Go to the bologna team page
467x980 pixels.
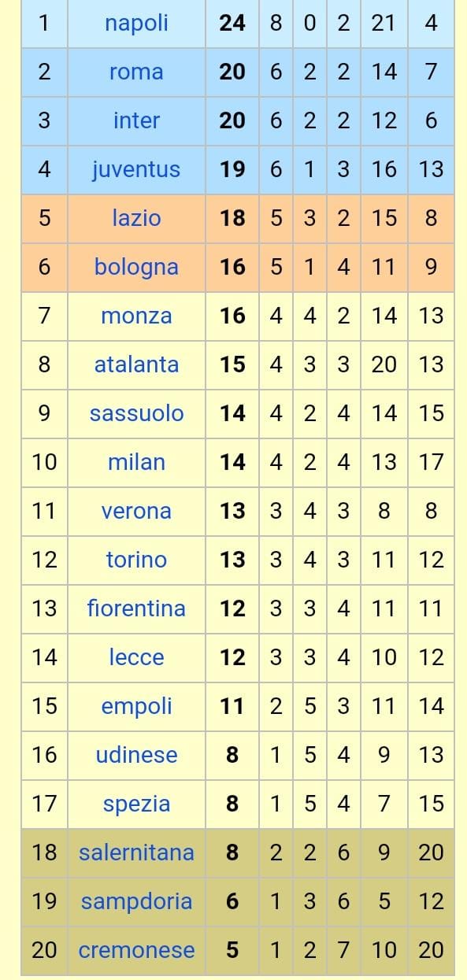tap(136, 267)
